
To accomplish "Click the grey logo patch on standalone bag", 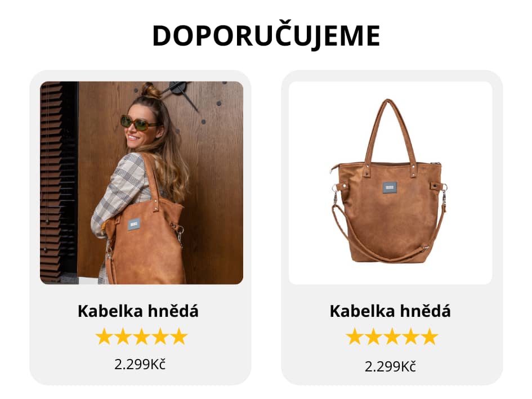I will point(390,187).
